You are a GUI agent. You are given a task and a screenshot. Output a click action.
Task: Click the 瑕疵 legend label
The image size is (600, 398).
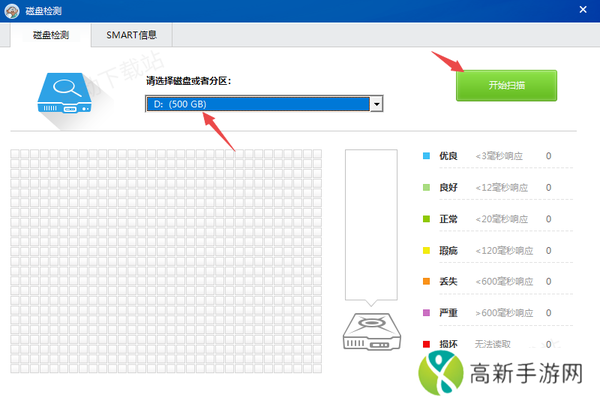[448, 251]
